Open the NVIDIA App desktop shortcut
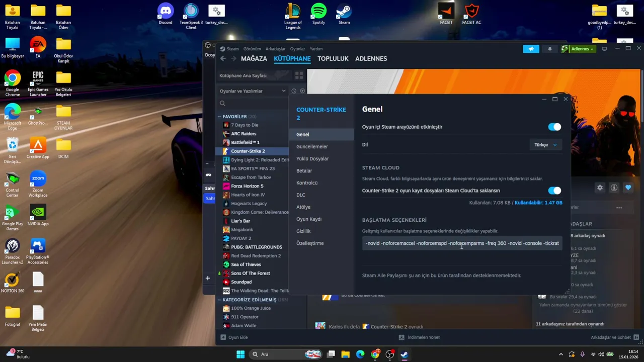This screenshot has height=362, width=644. [38, 215]
